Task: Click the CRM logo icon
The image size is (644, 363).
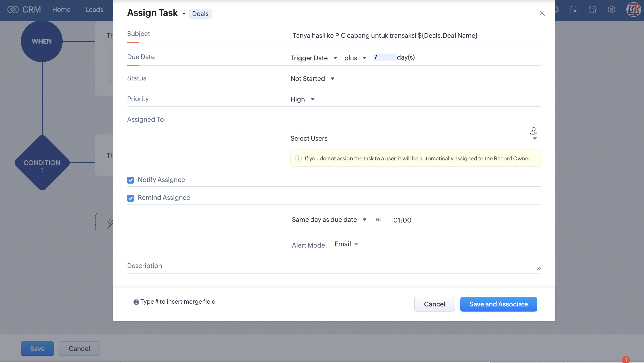Action: [x=13, y=10]
